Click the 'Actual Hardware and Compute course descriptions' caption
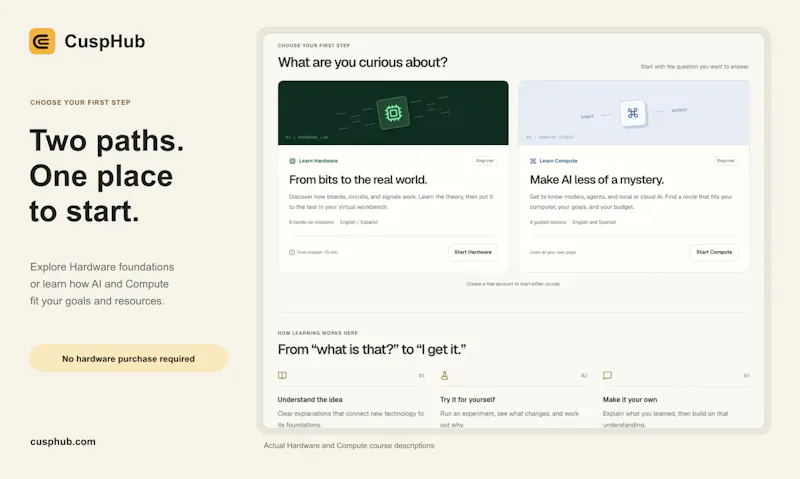This screenshot has height=479, width=800. pos(349,445)
